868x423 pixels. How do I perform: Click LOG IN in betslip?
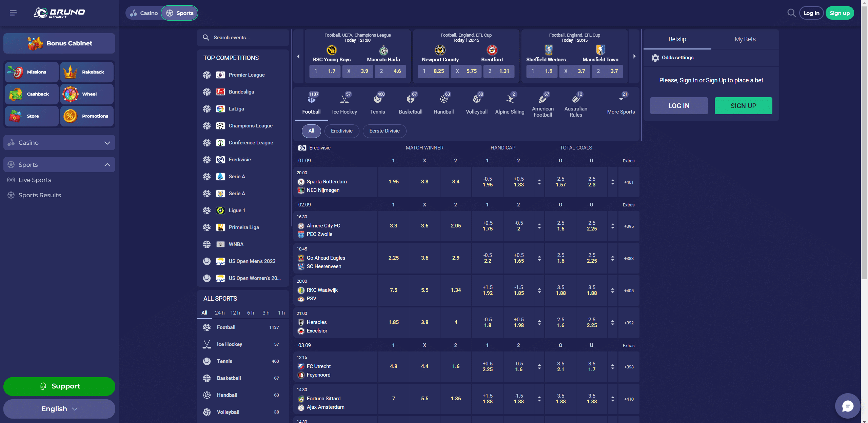(x=679, y=106)
